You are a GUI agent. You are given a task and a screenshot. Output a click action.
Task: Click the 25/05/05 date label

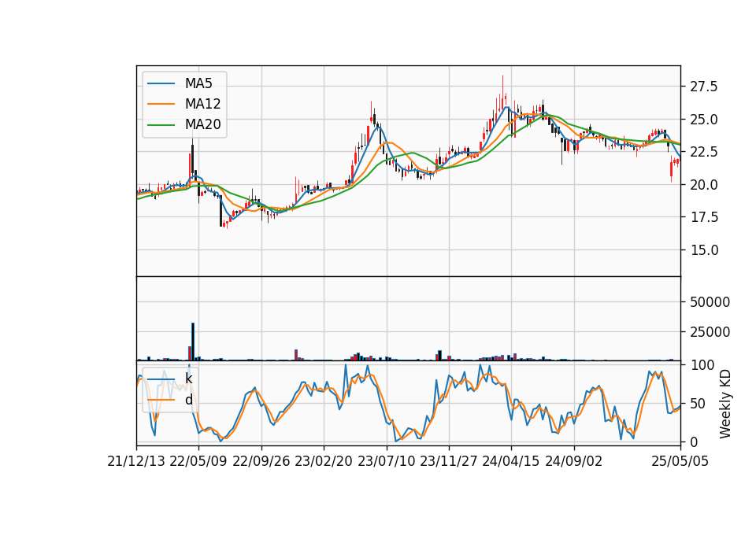(680, 462)
